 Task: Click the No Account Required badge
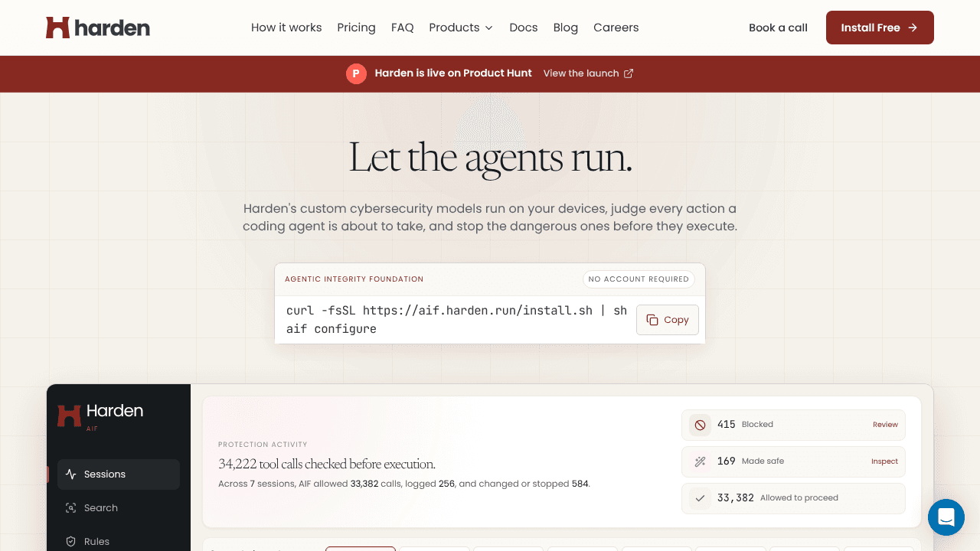coord(639,279)
